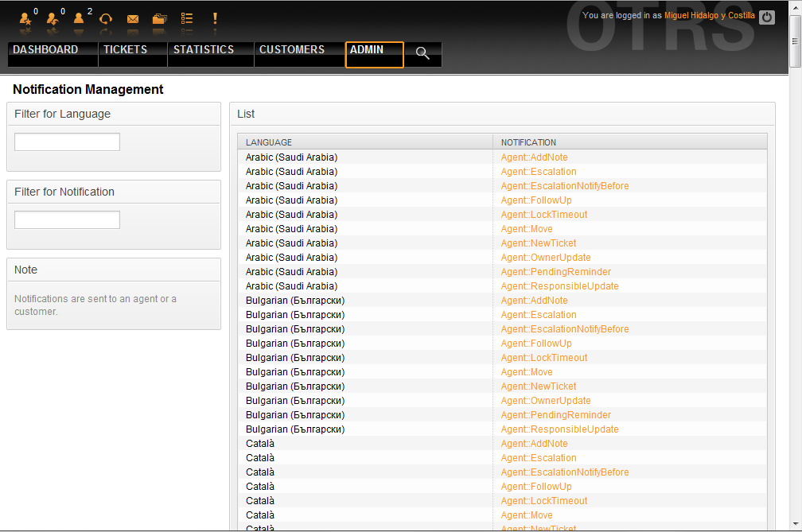Click the list status view icon
This screenshot has height=532, width=802.
click(187, 18)
